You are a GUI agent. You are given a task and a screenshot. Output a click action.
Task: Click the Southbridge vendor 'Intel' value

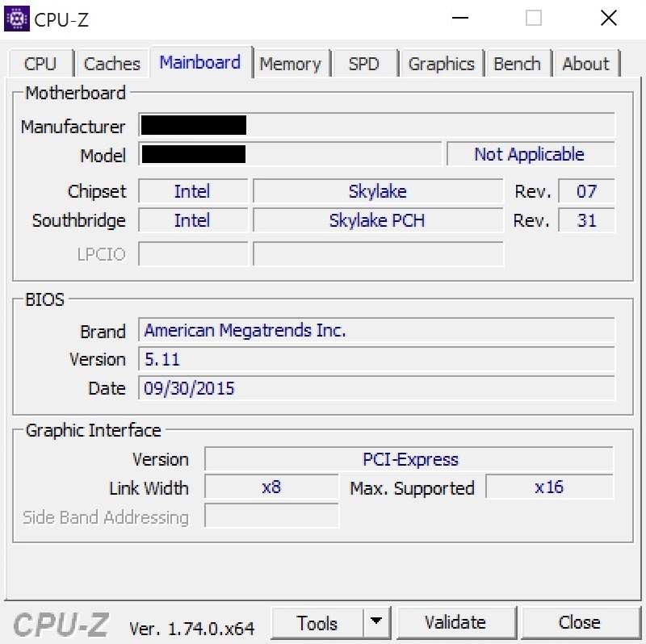(193, 220)
